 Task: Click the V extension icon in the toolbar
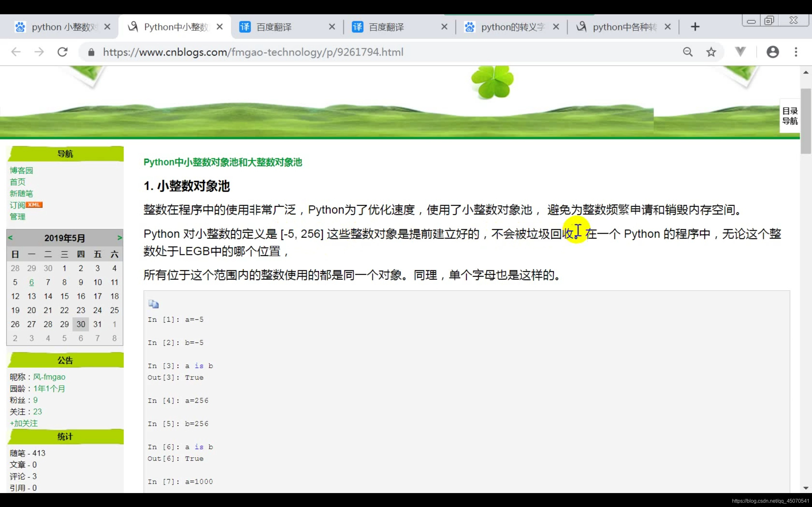pos(740,51)
